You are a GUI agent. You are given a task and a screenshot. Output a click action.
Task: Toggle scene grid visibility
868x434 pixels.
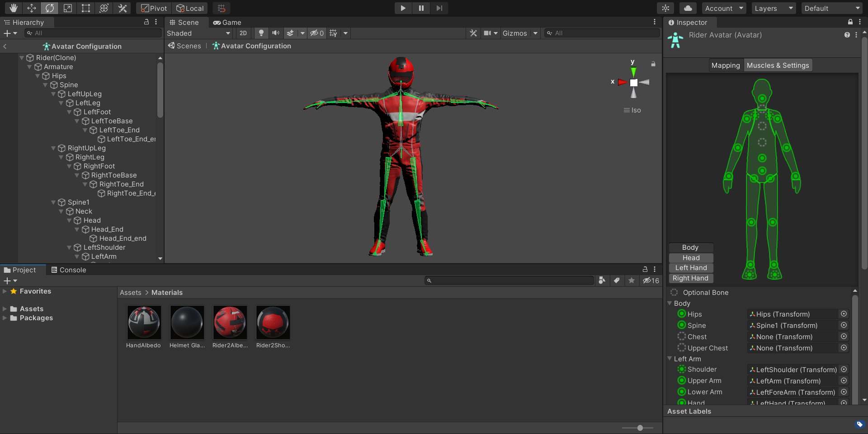point(333,33)
